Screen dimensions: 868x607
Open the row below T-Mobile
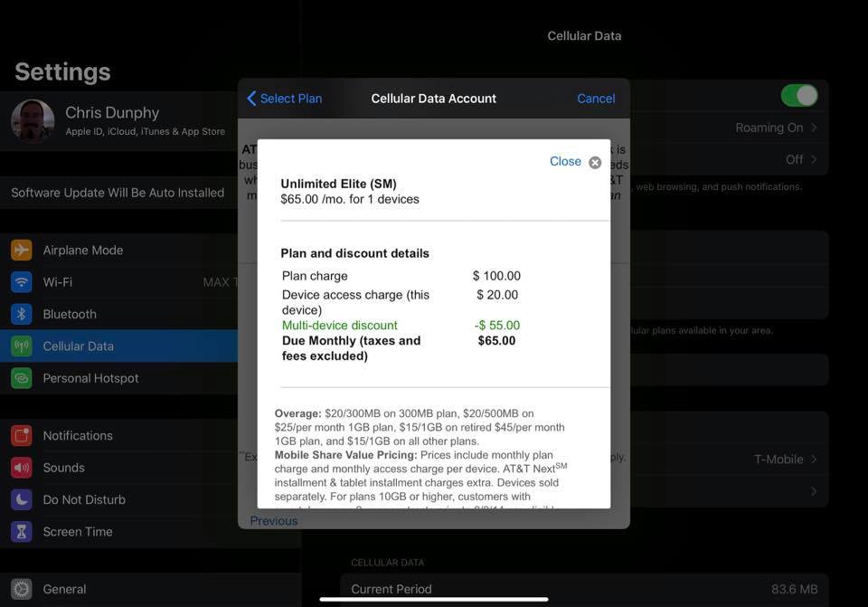coord(729,491)
